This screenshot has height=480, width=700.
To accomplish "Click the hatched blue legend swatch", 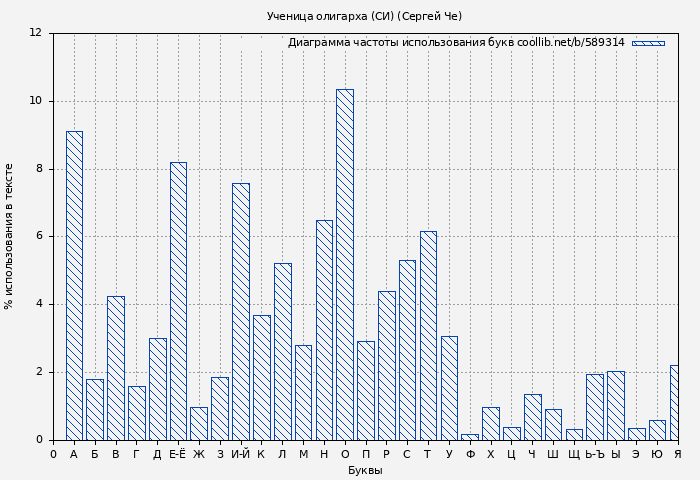I will (x=647, y=43).
